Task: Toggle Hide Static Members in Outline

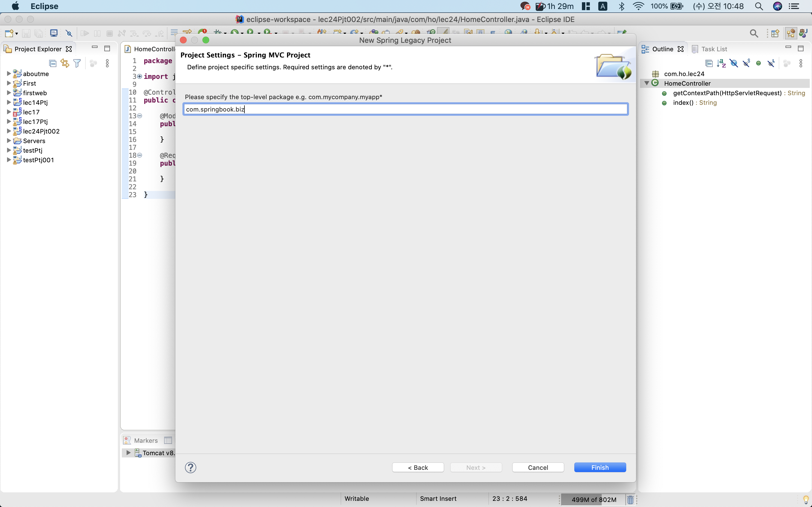Action: [x=746, y=63]
